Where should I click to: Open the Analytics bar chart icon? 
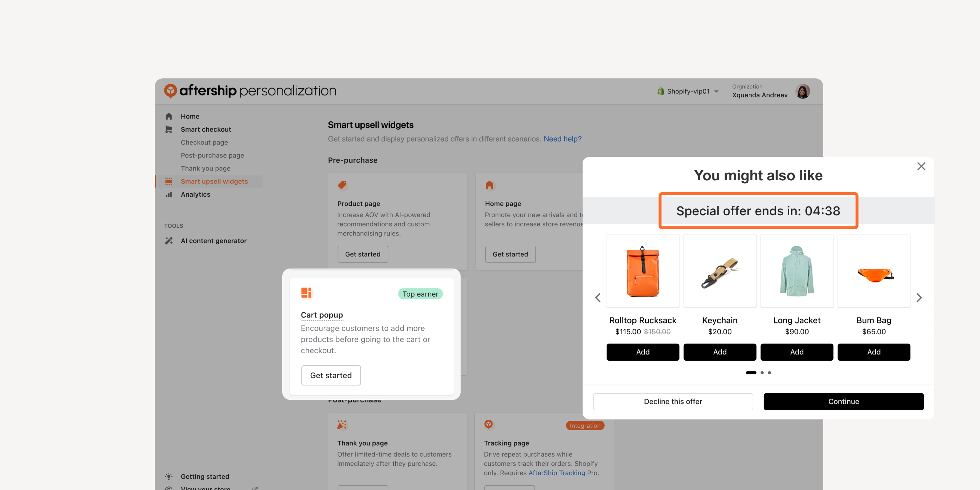tap(169, 194)
